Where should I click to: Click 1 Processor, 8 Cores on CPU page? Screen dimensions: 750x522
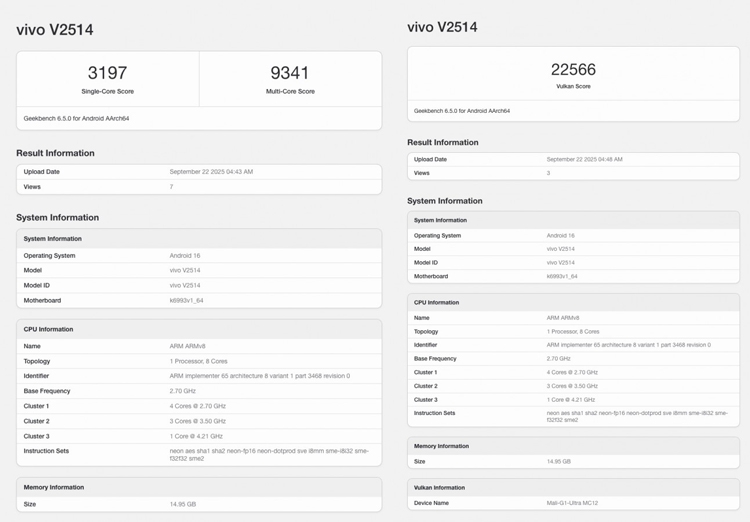pos(199,362)
